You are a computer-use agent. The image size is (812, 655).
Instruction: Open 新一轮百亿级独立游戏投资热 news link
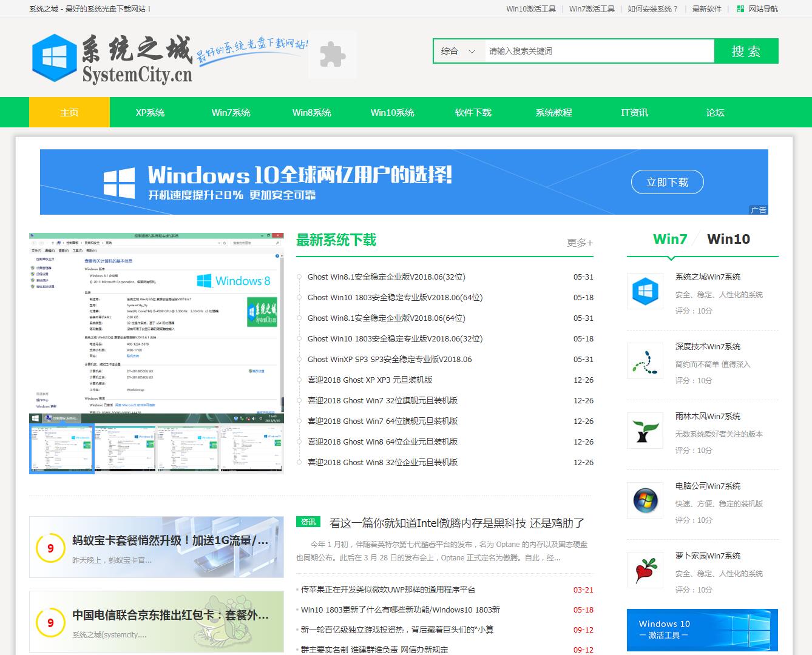[x=398, y=630]
